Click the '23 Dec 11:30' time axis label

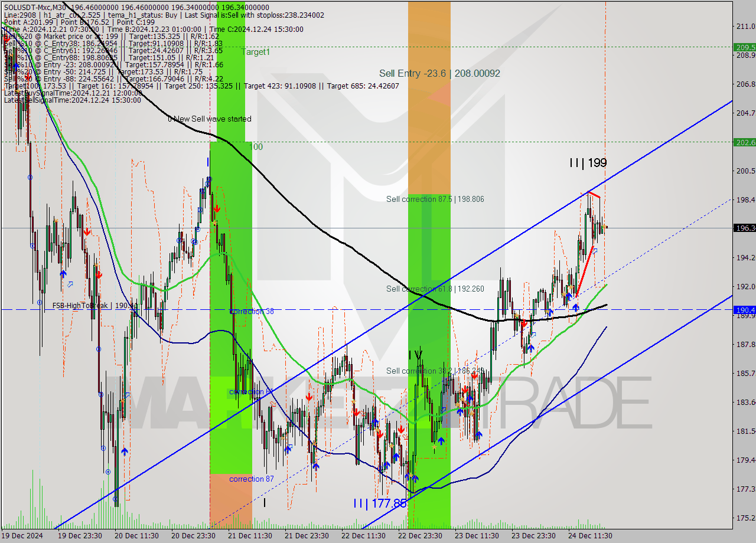pyautogui.click(x=477, y=536)
